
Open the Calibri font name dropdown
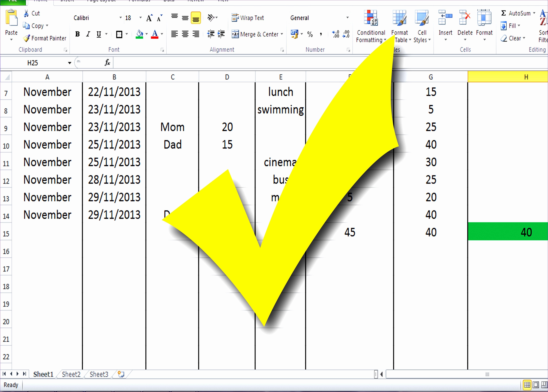[121, 18]
